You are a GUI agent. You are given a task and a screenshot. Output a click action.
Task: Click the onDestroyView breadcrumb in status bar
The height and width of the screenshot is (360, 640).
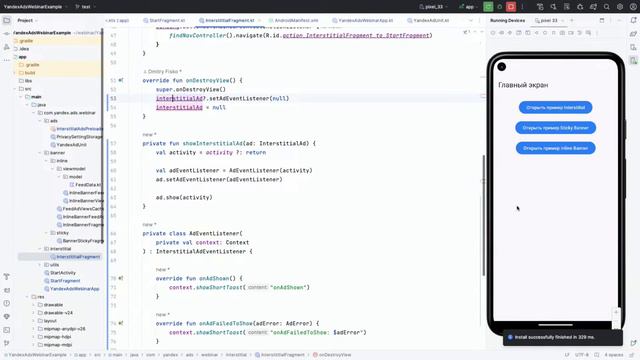pyautogui.click(x=332, y=355)
